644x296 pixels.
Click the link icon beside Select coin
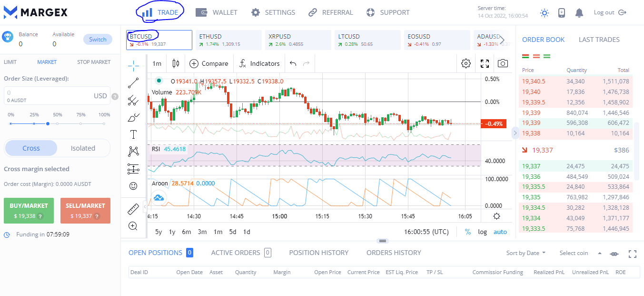point(614,254)
